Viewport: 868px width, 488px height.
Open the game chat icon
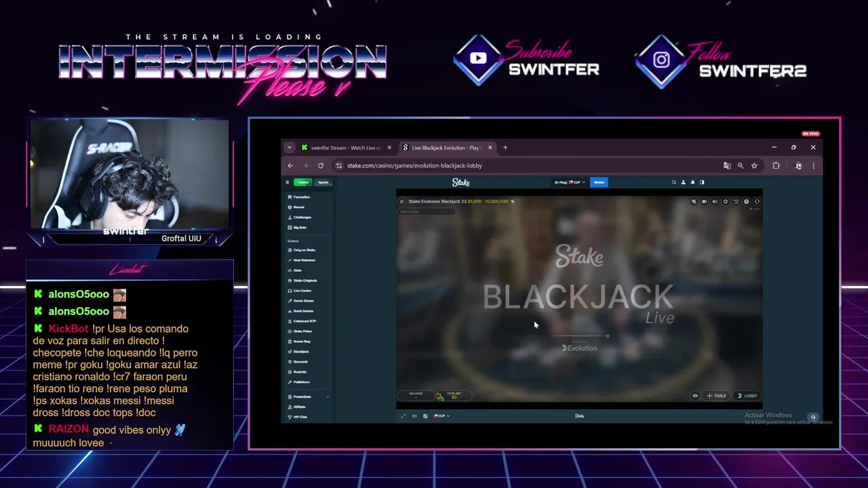click(694, 201)
